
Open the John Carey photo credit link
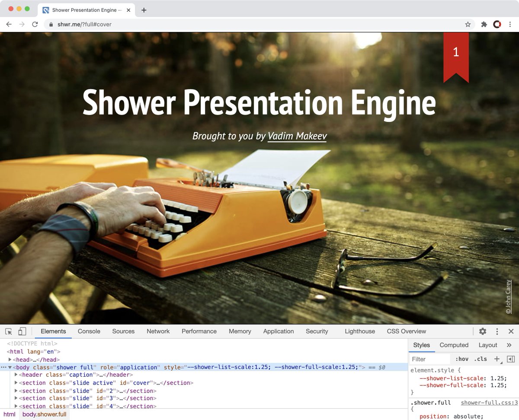(508, 296)
